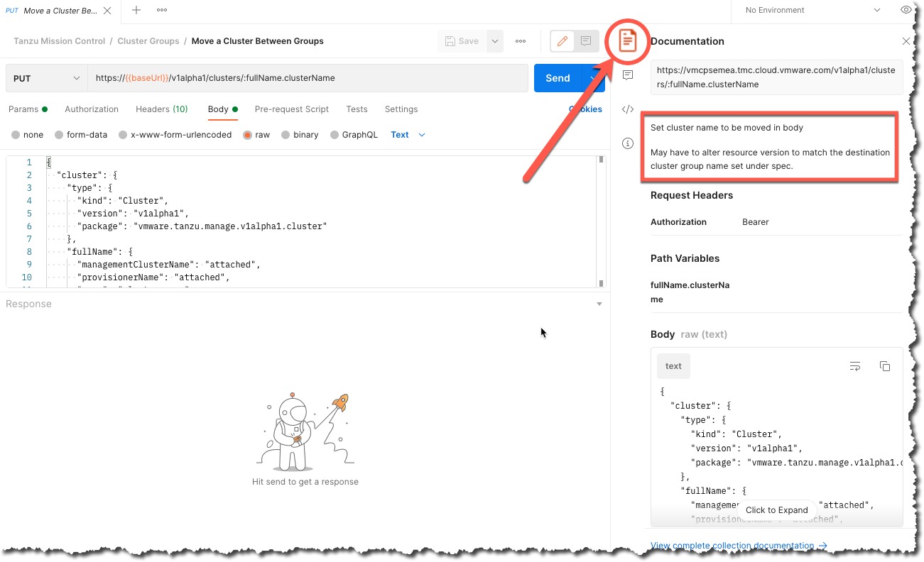Expand the Send options arrow
The image size is (924, 562).
(593, 78)
